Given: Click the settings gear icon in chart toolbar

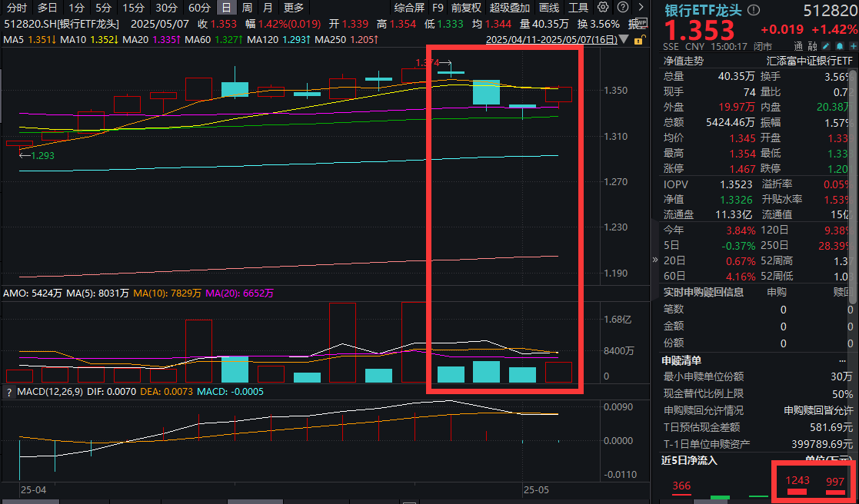Looking at the screenshot, I should pos(601,8).
